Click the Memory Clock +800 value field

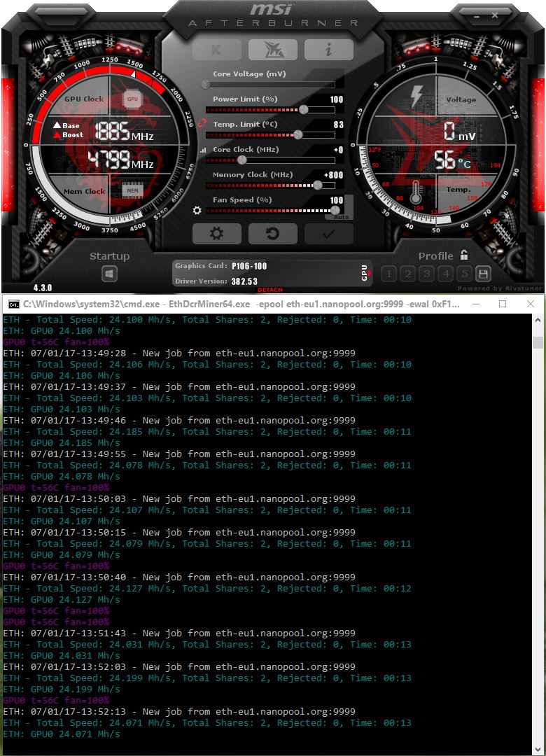(x=333, y=175)
